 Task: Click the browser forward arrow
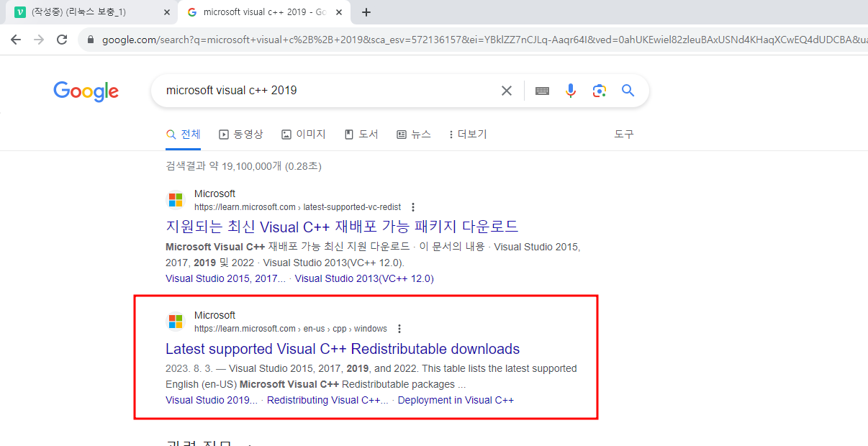click(40, 40)
